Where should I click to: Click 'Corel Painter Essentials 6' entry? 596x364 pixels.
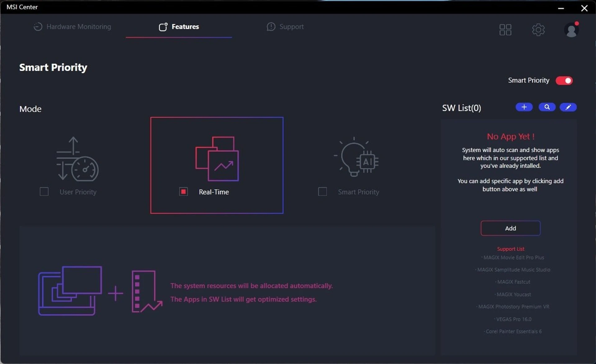tap(513, 331)
